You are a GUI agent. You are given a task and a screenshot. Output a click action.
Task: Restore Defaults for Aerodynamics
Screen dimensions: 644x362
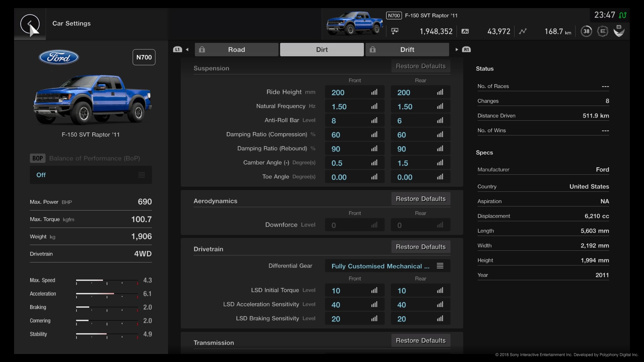point(421,199)
